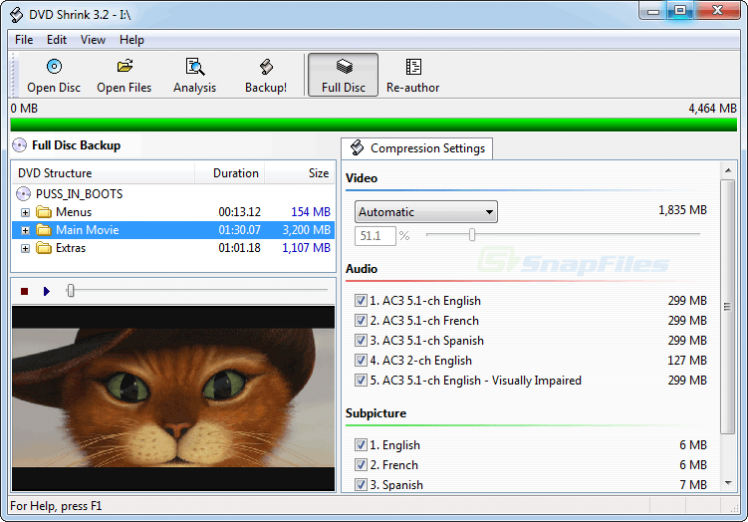The image size is (748, 522).
Task: Click the compression percentage input field
Action: [375, 236]
